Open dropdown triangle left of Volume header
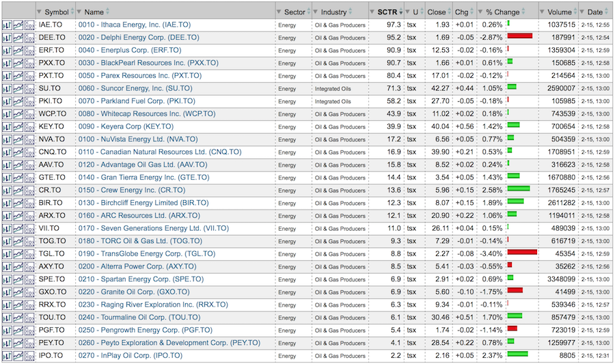This screenshot has height=364, width=615. [542, 12]
